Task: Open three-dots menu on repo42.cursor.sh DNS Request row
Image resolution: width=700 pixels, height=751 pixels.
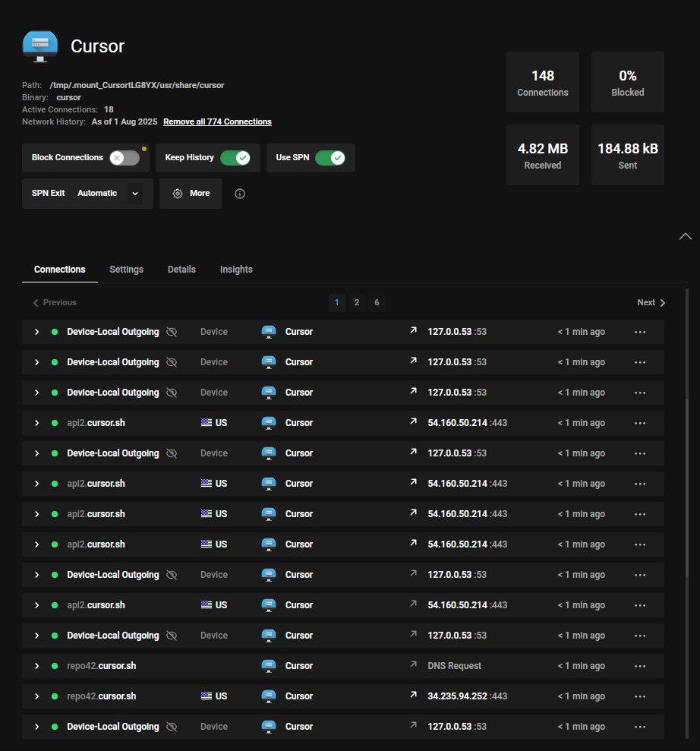Action: tap(640, 666)
